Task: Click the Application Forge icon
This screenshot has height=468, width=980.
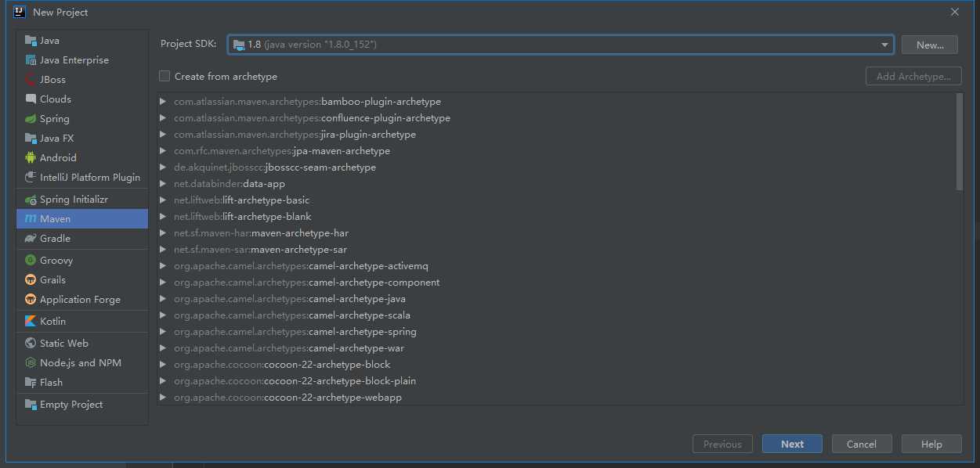Action: (31, 300)
